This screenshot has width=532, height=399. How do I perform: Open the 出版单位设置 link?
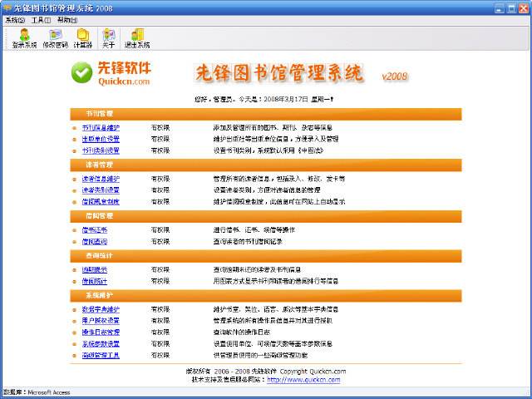point(101,139)
